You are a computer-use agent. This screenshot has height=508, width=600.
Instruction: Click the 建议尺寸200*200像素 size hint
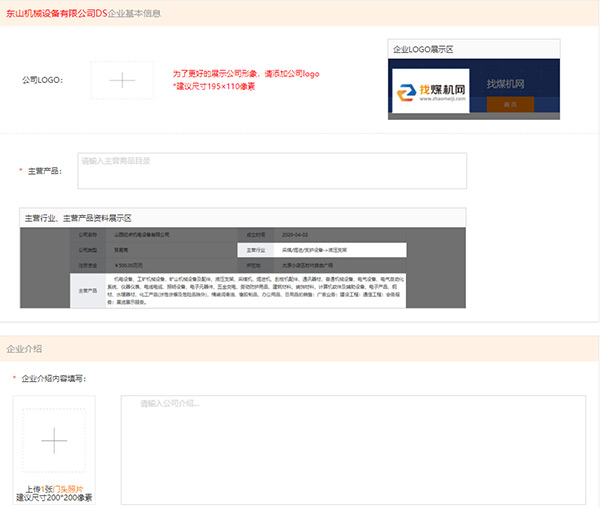click(x=54, y=497)
